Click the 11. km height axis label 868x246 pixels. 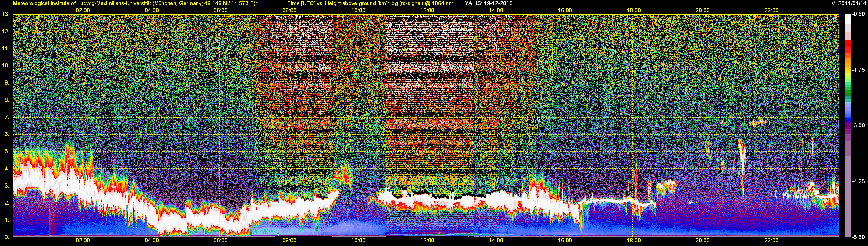(x=5, y=49)
